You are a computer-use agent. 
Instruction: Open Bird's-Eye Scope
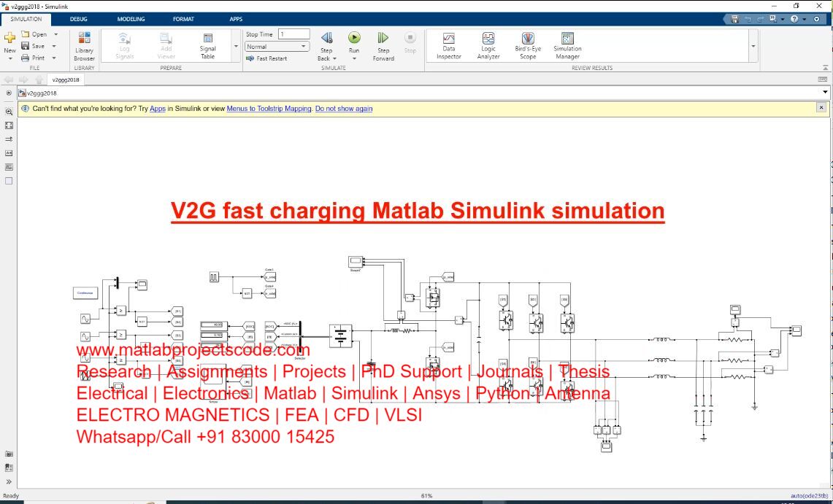528,46
